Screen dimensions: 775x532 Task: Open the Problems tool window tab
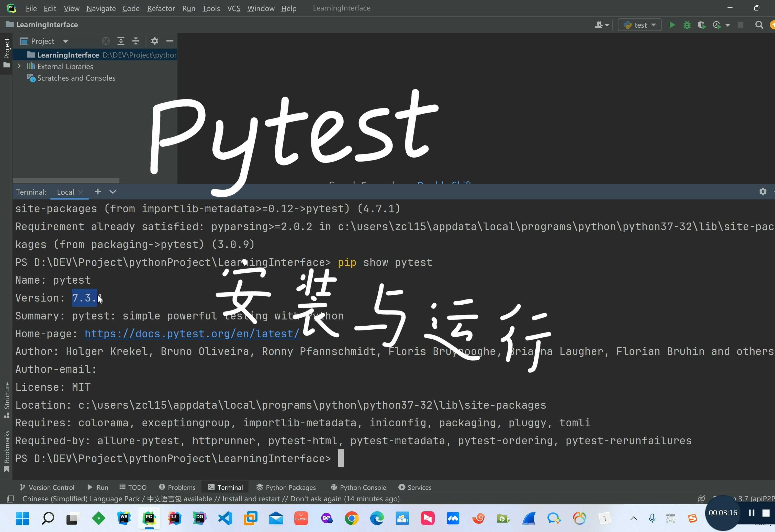[177, 487]
